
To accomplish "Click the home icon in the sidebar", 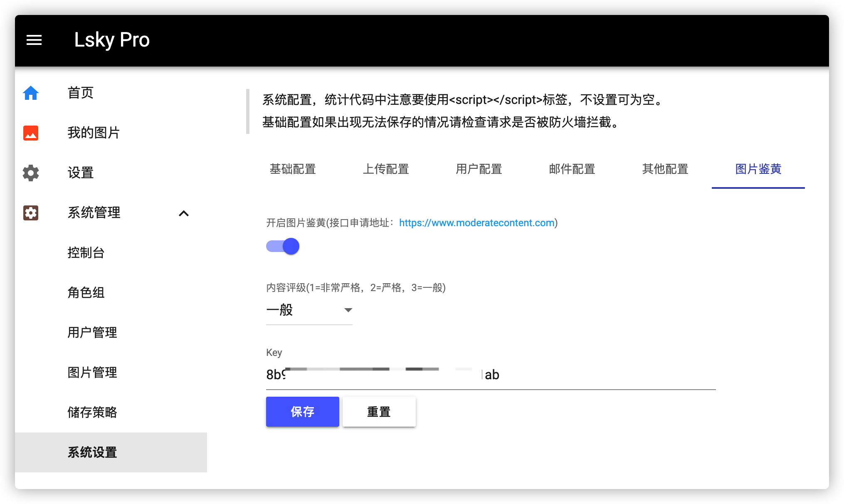I will point(31,93).
